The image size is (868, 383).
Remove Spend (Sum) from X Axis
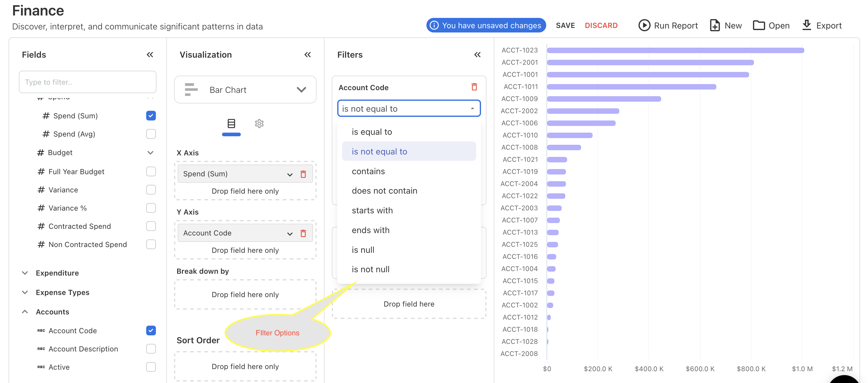(x=303, y=174)
